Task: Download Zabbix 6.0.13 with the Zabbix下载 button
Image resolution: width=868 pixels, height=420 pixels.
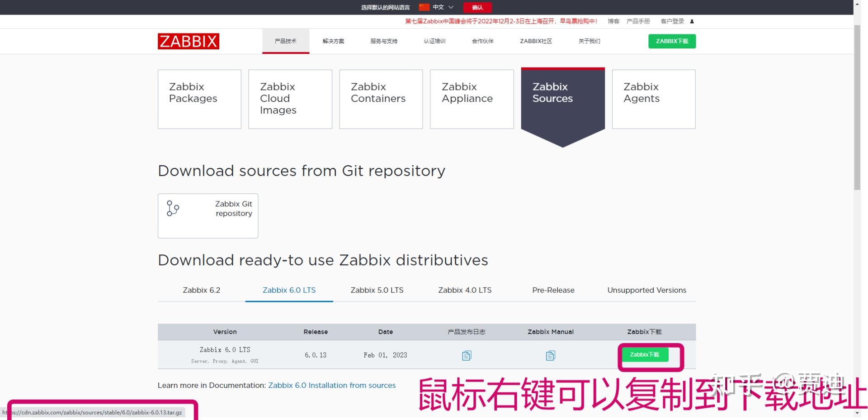Action: 645,355
